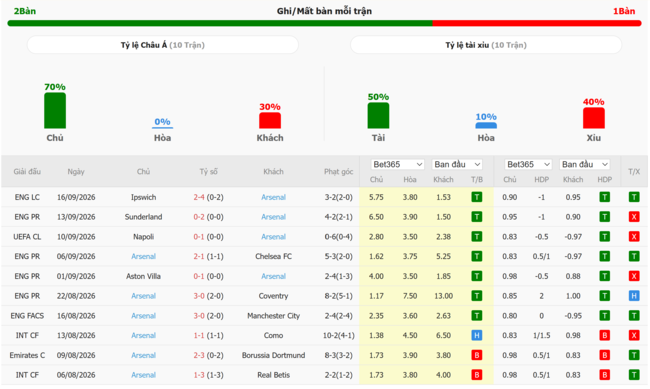Click the Chelsea FC team name
Screen dimensions: 650x389
[273, 256]
